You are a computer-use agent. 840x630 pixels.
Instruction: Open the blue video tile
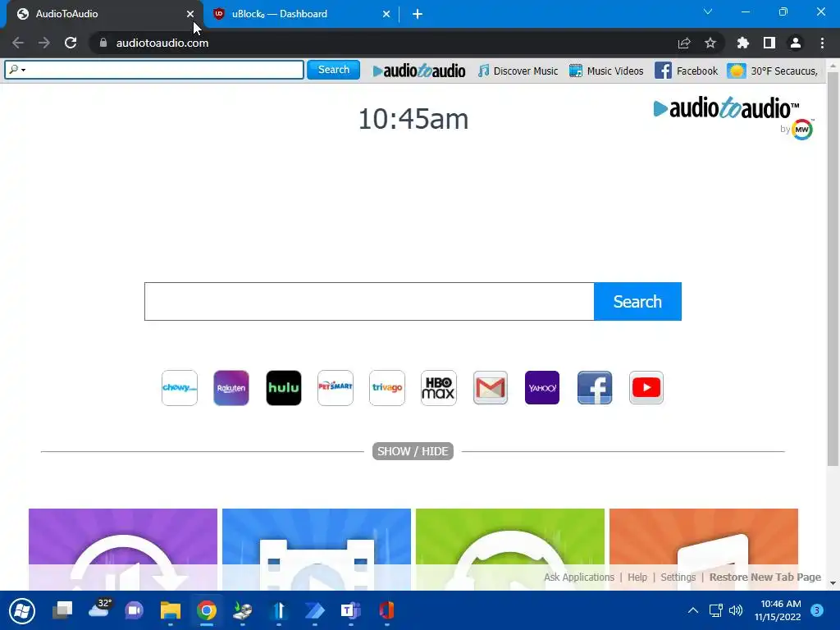(317, 549)
